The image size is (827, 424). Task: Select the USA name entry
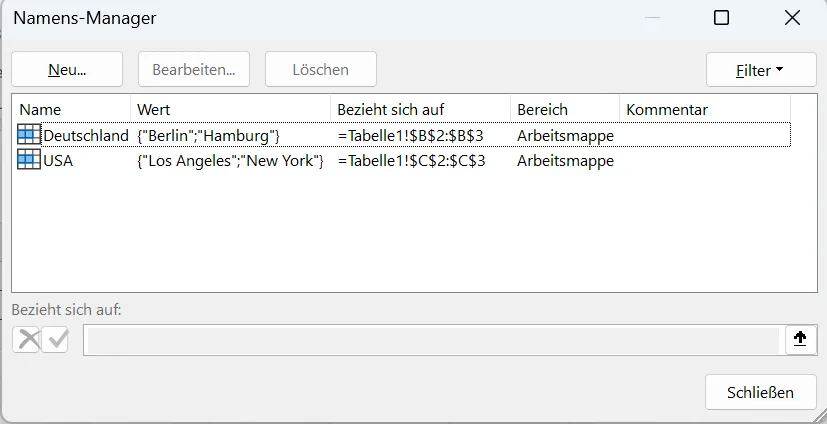tap(403, 160)
